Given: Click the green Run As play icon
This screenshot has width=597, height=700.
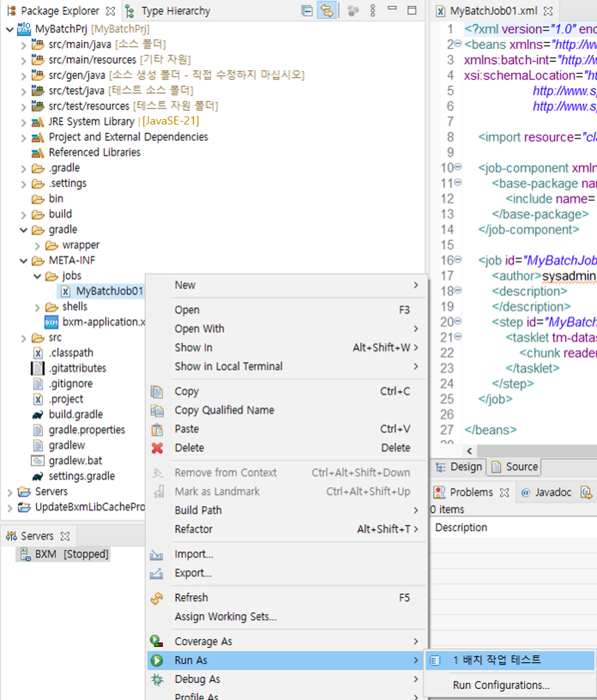Looking at the screenshot, I should click(x=157, y=659).
